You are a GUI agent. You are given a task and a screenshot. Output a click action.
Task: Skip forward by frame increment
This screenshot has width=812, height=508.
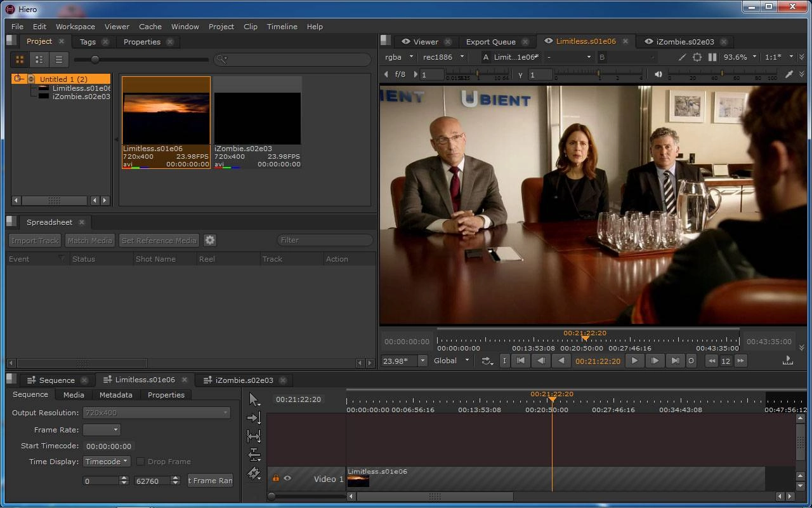[x=740, y=361]
